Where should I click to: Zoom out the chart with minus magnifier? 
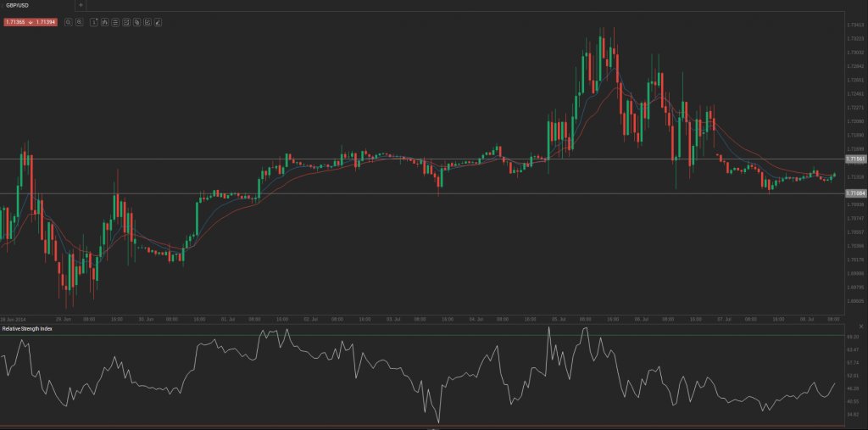click(x=68, y=22)
